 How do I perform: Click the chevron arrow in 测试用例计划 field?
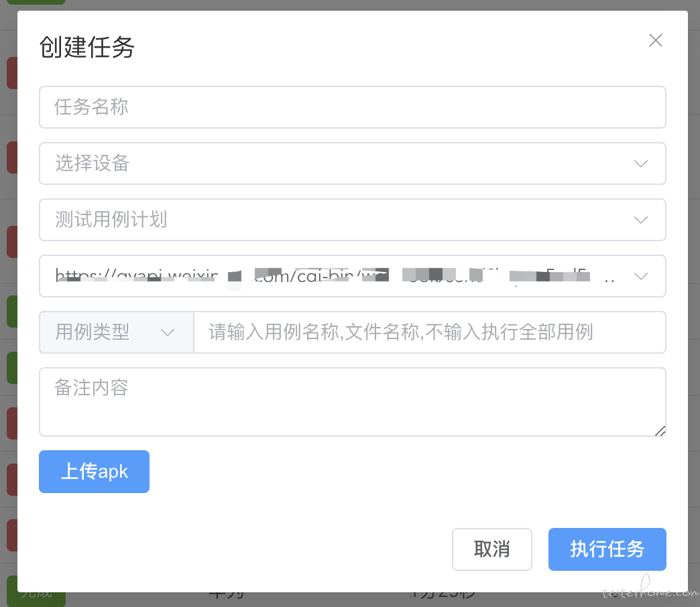[x=641, y=220]
